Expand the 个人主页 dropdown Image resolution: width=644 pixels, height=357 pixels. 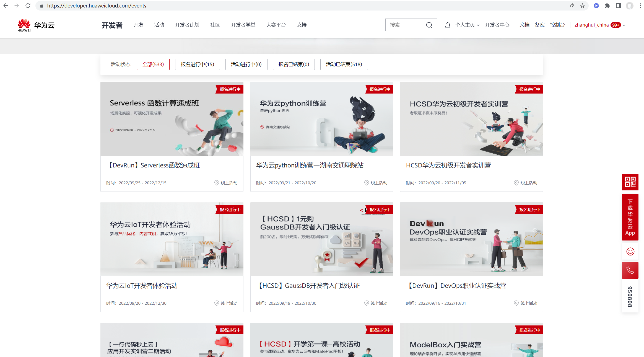click(467, 25)
